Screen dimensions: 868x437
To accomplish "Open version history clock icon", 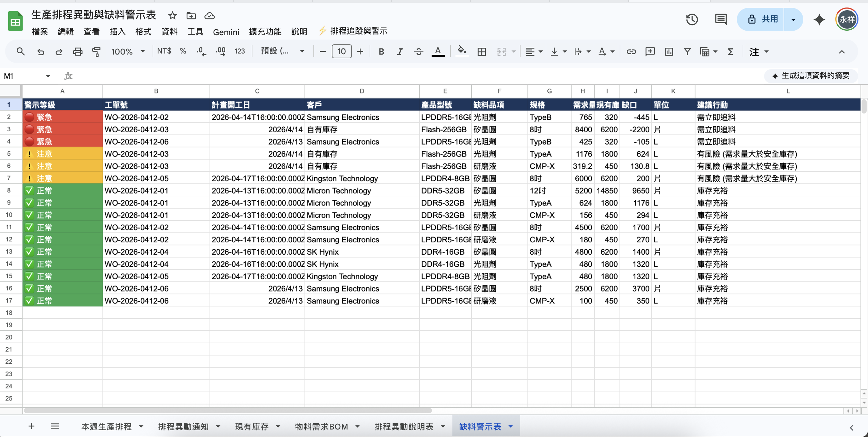I will point(692,19).
